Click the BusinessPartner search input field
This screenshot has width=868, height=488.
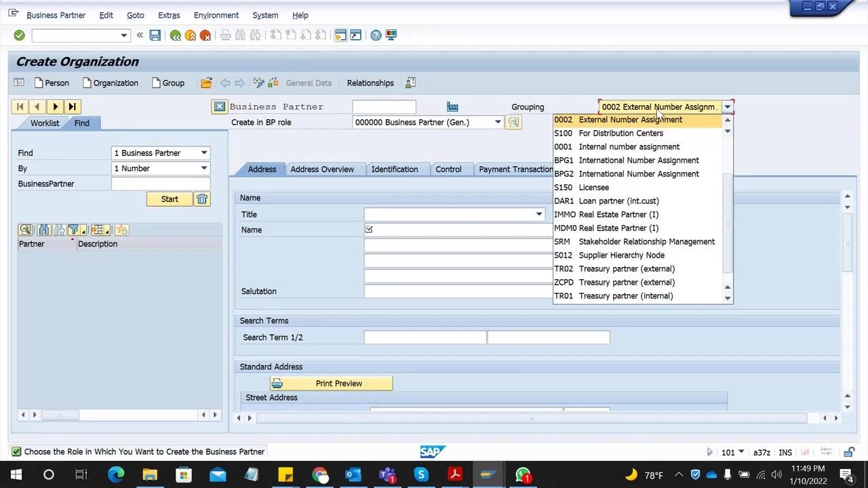tap(161, 184)
